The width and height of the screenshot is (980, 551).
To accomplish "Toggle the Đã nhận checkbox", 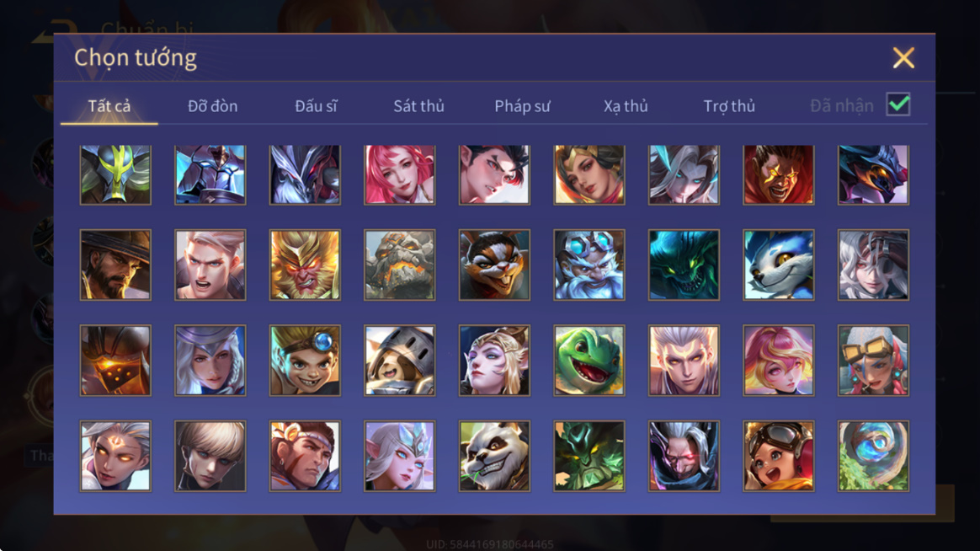I will pyautogui.click(x=898, y=104).
